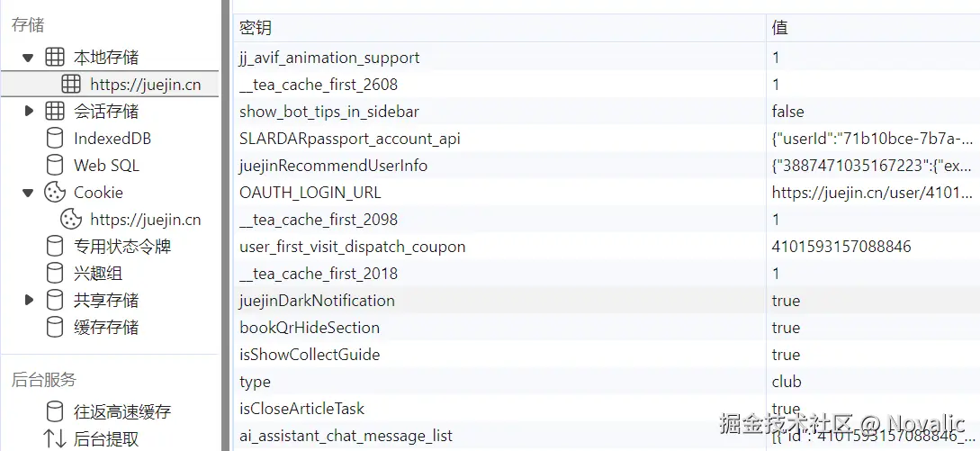Select the juejinDarkNotification key

pyautogui.click(x=317, y=301)
